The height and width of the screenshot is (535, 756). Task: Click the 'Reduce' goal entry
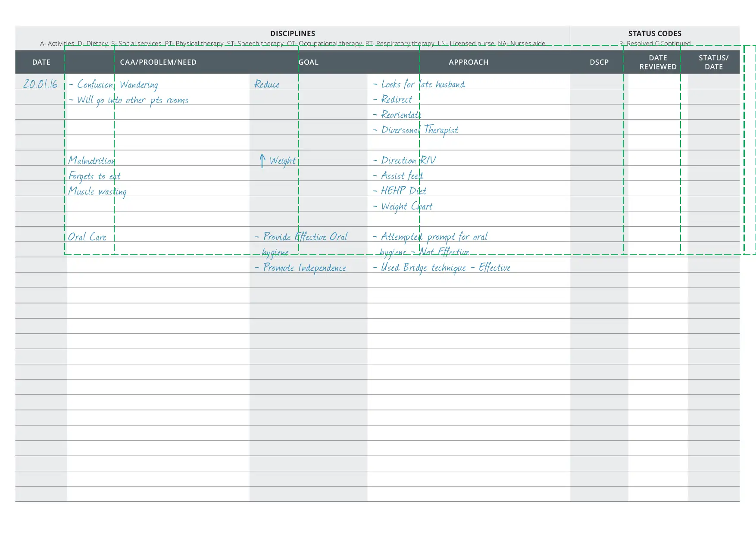(x=267, y=84)
